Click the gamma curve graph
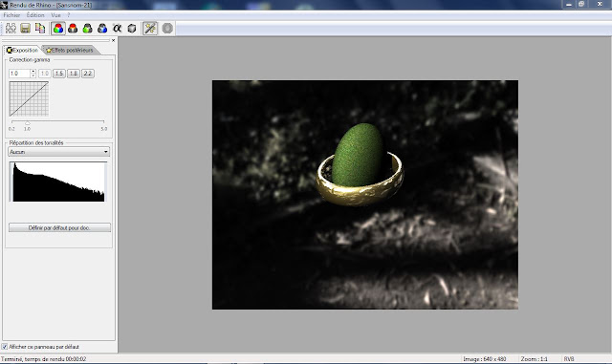Screen dimensions: 612x364 coord(29,98)
